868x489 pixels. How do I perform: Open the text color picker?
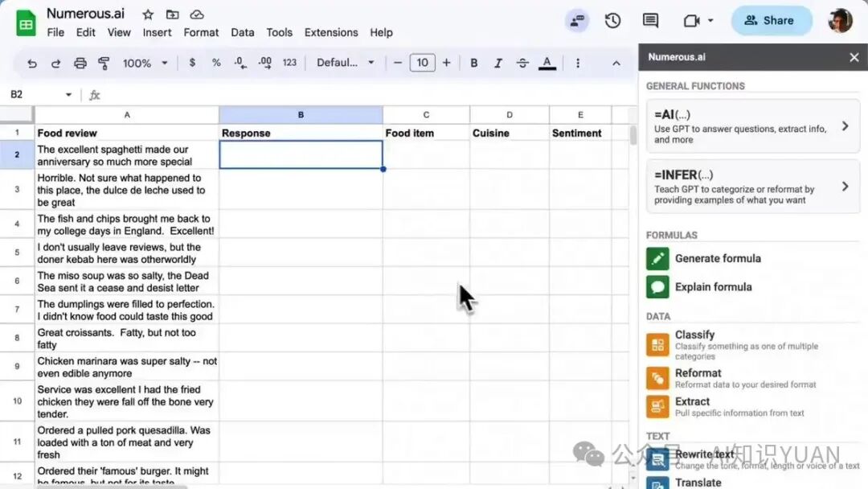[547, 63]
